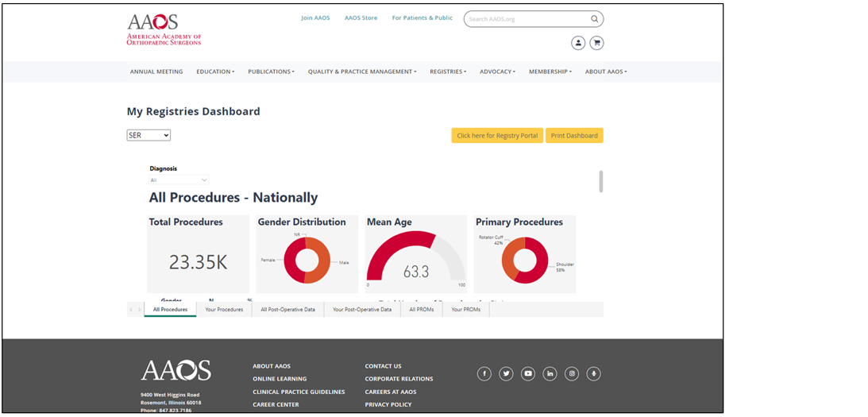This screenshot has height=417, width=868.
Task: Select the All PROMs tab
Action: pyautogui.click(x=421, y=310)
